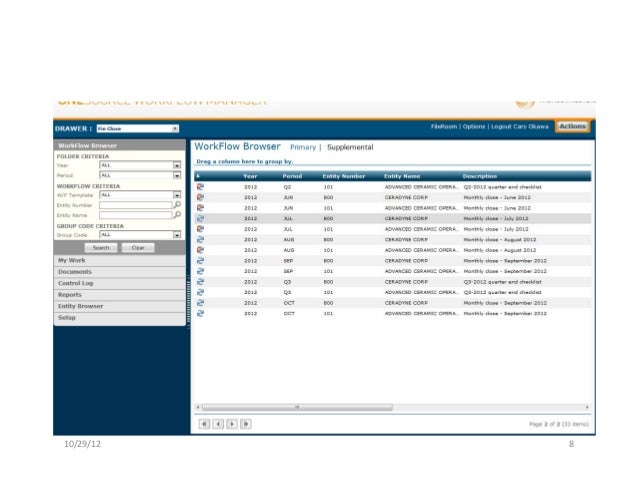Click the sort arrow in first column header

198,176
